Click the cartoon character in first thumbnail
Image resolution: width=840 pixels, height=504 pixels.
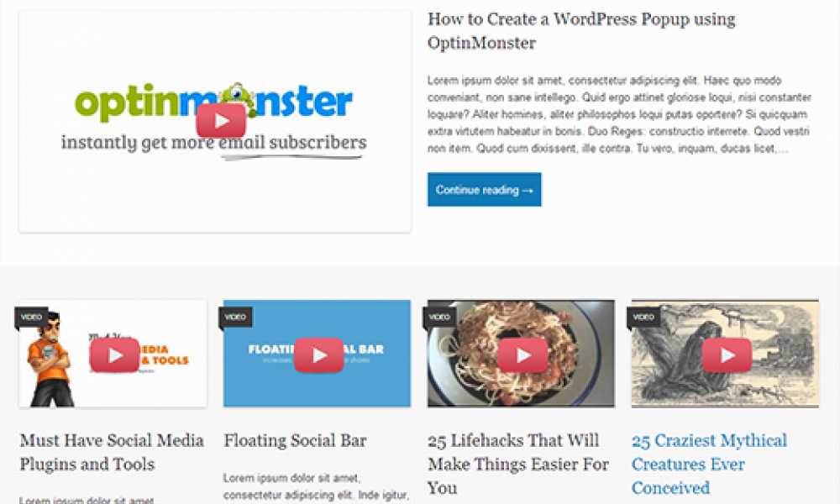[x=49, y=360]
